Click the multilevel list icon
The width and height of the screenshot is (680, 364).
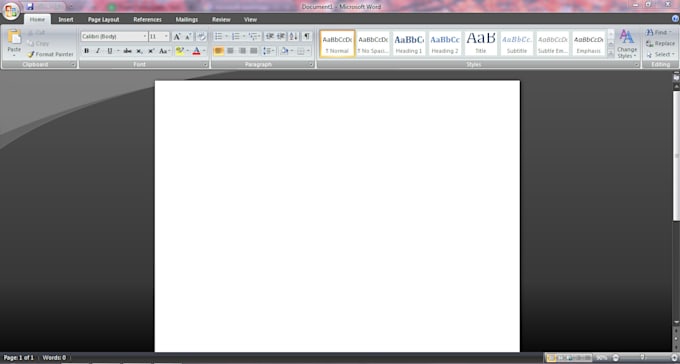click(x=253, y=36)
